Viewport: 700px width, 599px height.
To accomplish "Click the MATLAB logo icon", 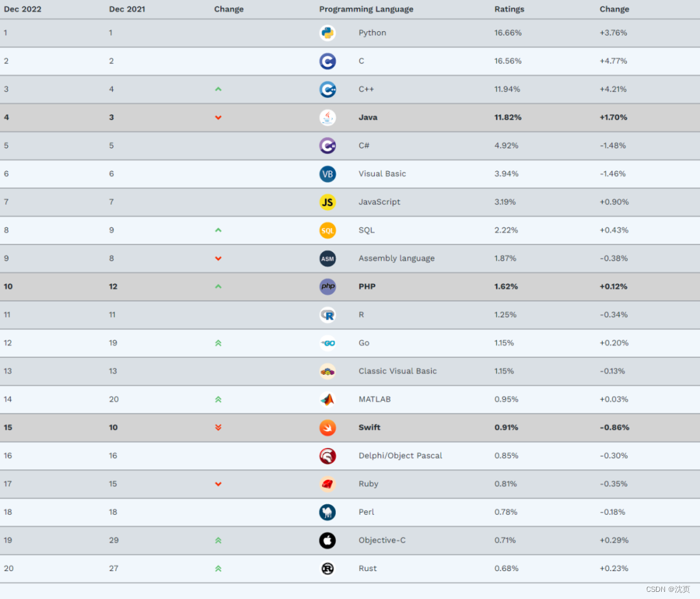I will (327, 399).
